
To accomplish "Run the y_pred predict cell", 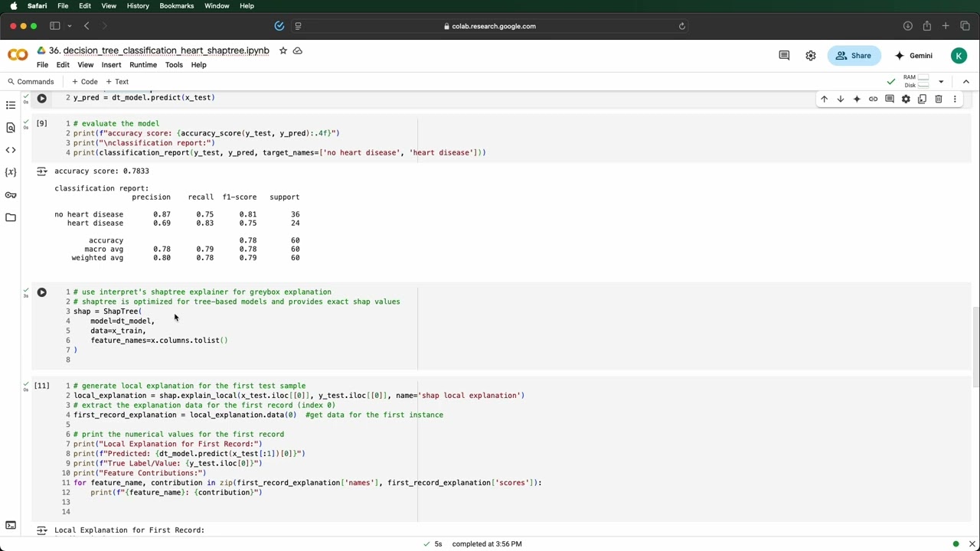I will pyautogui.click(x=42, y=98).
